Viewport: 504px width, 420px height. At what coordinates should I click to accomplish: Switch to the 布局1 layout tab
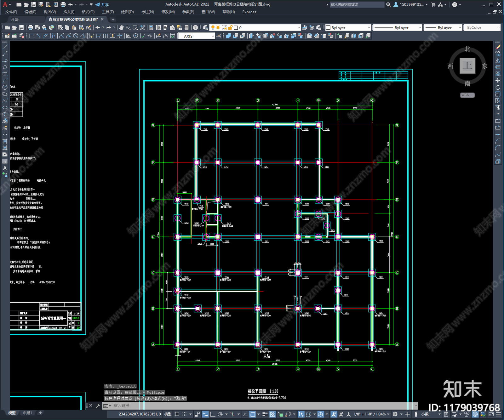pyautogui.click(x=27, y=413)
